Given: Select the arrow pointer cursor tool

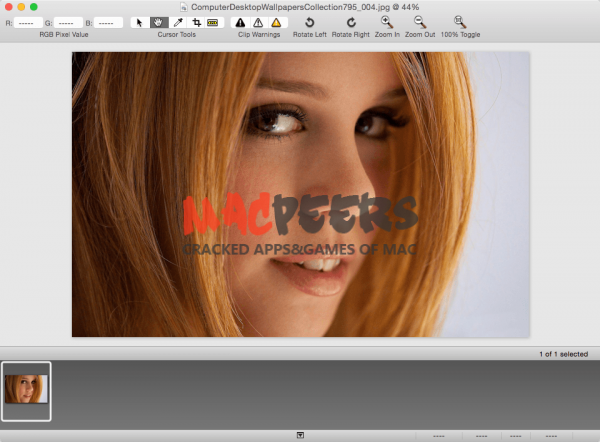Looking at the screenshot, I should [x=139, y=22].
